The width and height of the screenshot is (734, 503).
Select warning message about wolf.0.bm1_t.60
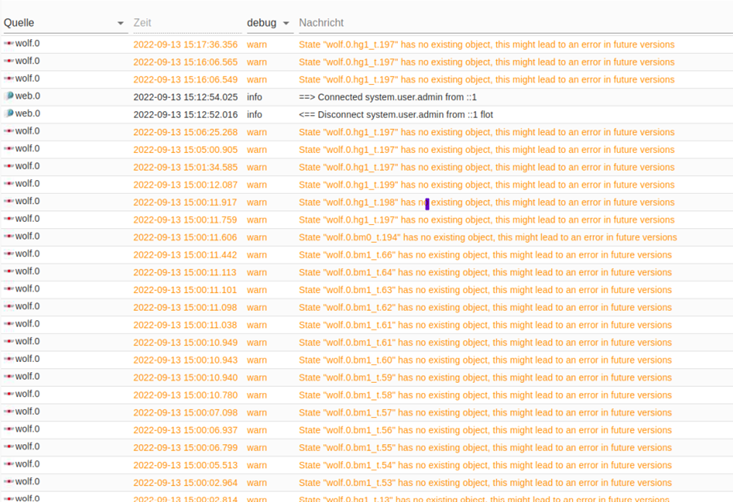pyautogui.click(x=485, y=360)
